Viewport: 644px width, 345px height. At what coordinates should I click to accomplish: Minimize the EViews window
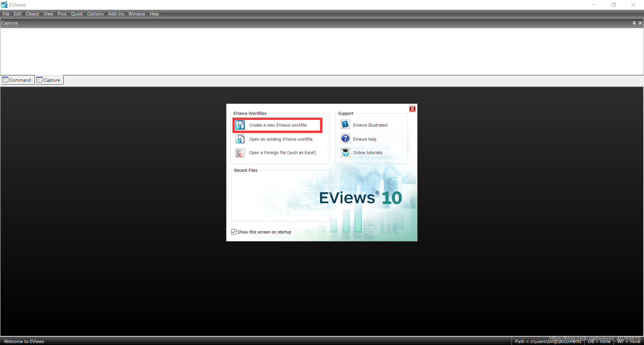click(594, 5)
